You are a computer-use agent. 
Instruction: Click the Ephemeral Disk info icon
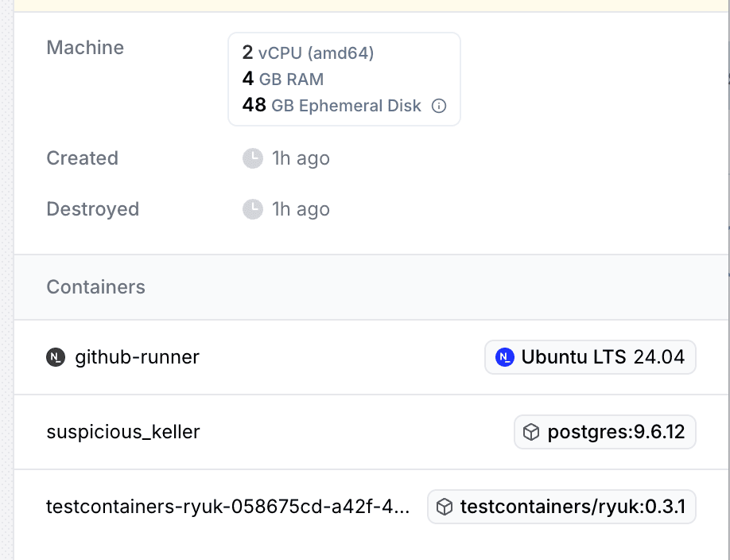(439, 105)
